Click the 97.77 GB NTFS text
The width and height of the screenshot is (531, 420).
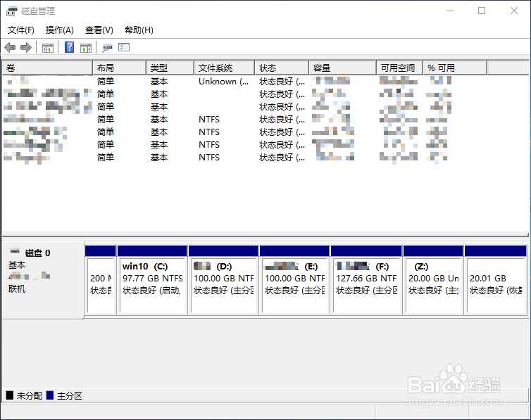152,279
